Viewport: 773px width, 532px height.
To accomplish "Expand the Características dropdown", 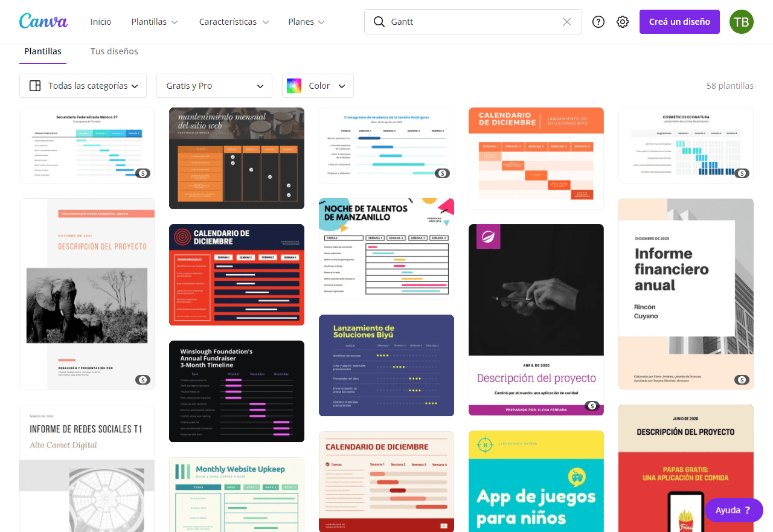I will point(234,21).
